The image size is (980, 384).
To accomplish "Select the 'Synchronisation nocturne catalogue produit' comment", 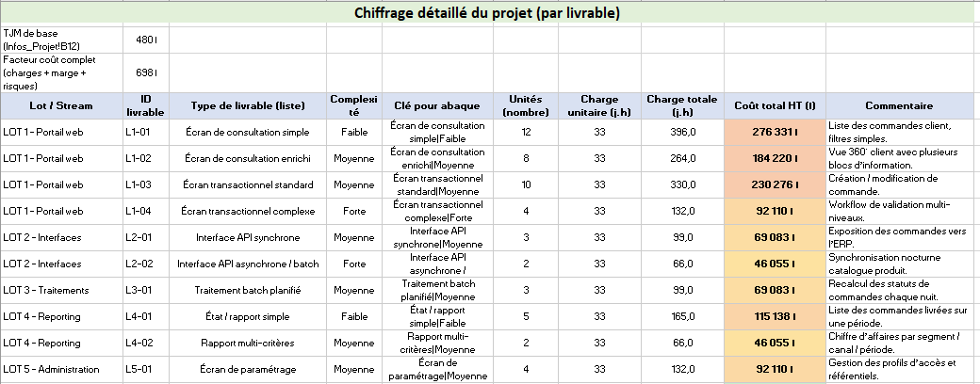I will click(898, 264).
